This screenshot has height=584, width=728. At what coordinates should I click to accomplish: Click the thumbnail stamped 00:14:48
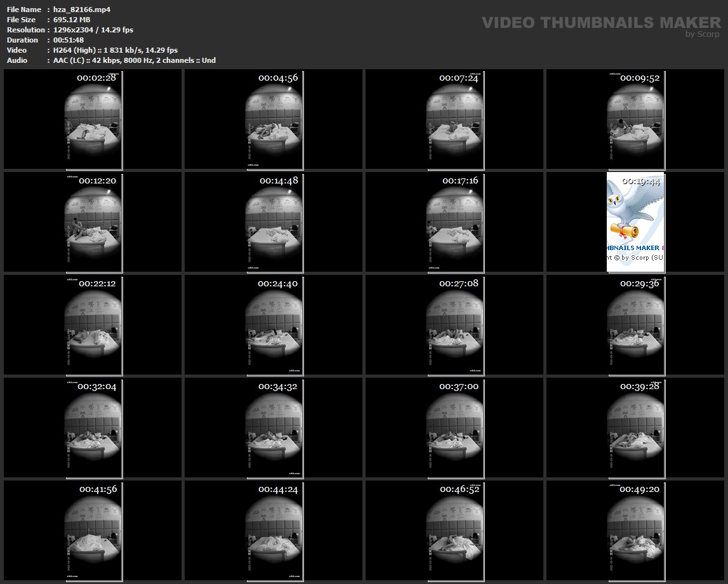pos(274,222)
